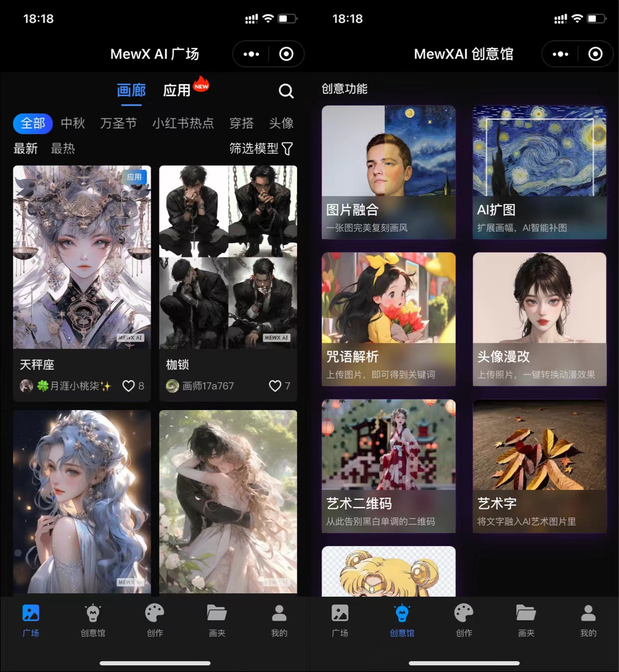Viewport: 619px width, 672px height.
Task: Open the AI扩图 feature card
Action: tap(539, 172)
